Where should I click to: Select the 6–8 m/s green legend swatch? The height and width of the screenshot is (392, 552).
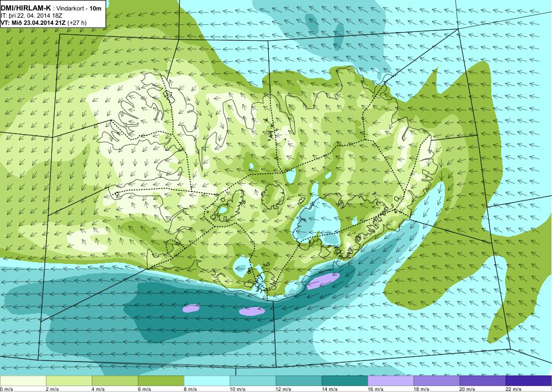coord(161,380)
